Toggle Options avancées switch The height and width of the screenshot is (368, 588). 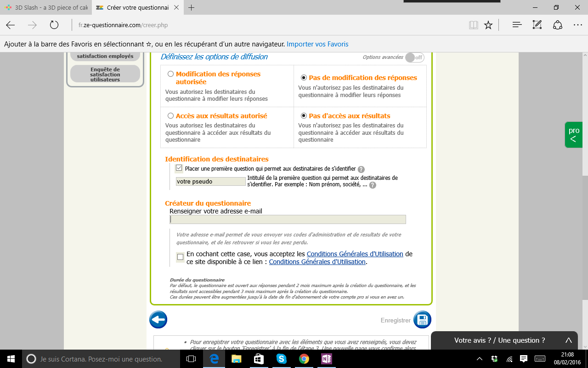pyautogui.click(x=414, y=57)
